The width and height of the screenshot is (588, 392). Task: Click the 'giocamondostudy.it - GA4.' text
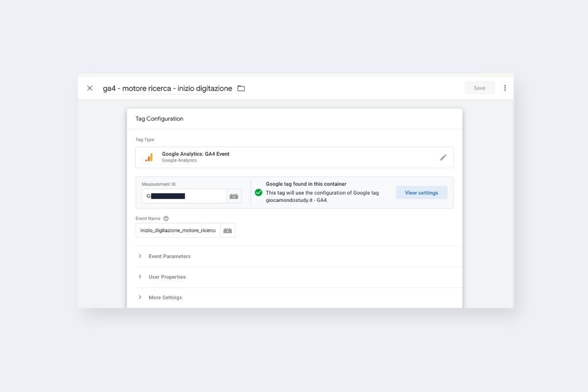[297, 200]
